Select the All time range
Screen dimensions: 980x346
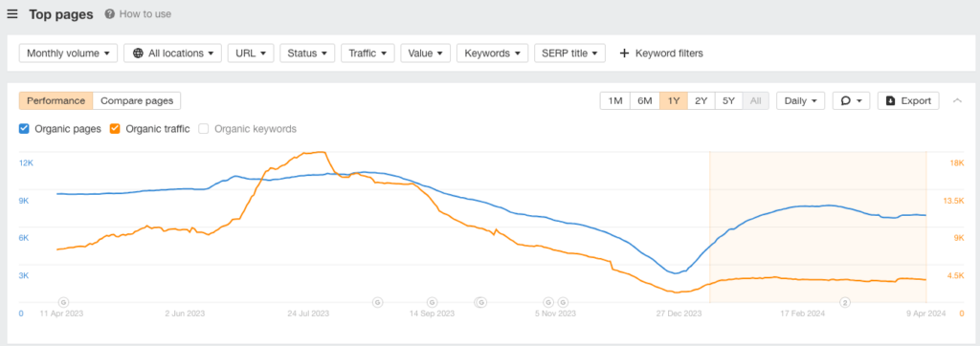click(x=756, y=100)
